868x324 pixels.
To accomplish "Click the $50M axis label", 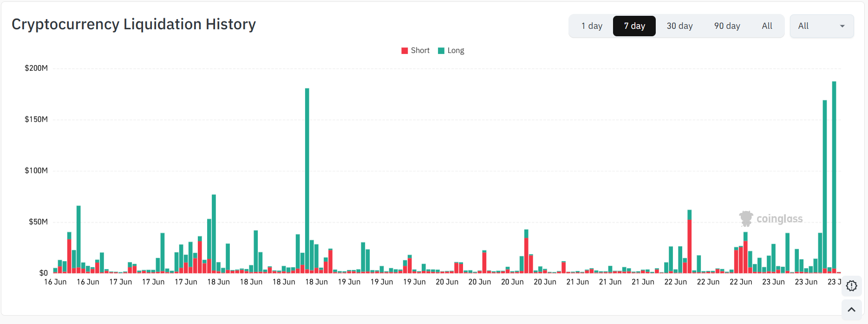I will click(38, 222).
